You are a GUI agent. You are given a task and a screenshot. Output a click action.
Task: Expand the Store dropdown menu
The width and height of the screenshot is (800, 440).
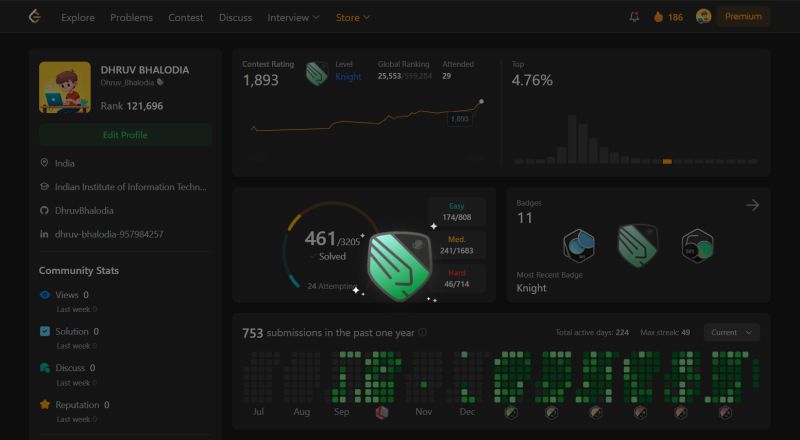point(353,17)
